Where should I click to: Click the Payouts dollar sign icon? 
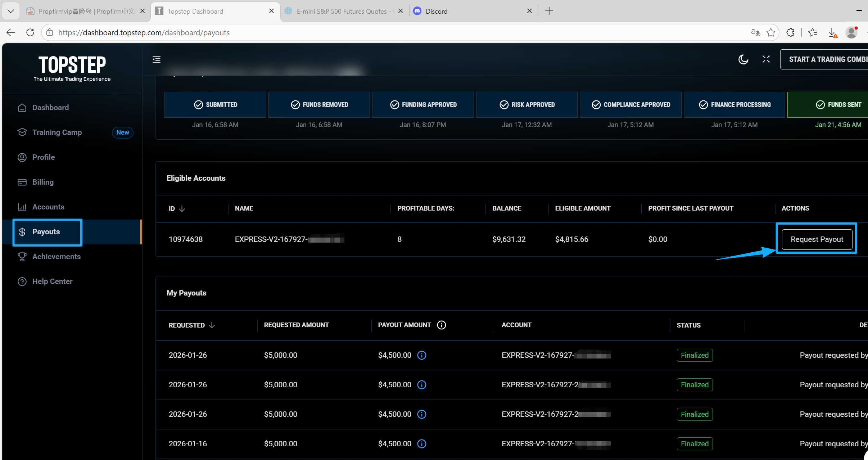tap(22, 232)
